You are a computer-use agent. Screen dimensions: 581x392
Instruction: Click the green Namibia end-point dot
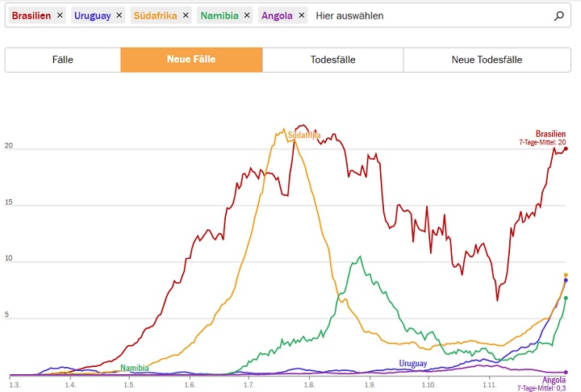[566, 298]
